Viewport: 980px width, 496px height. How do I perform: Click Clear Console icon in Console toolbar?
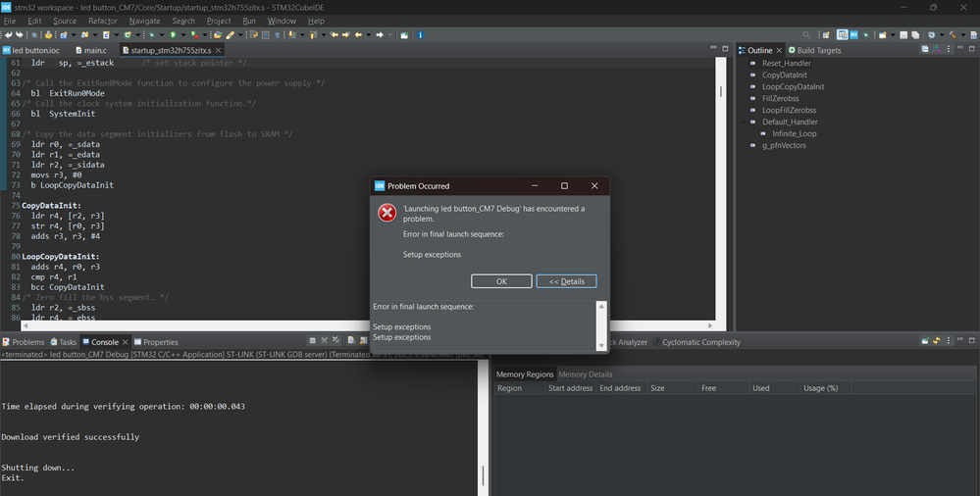pos(351,340)
